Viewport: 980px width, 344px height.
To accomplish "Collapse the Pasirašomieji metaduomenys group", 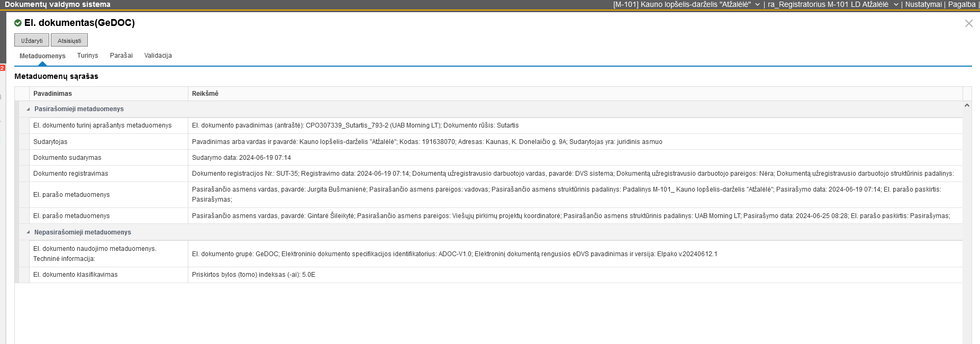I will click(28, 109).
